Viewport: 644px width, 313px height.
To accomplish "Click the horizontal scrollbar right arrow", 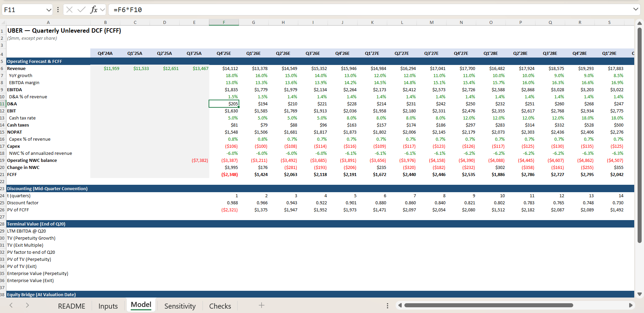I will coord(631,305).
